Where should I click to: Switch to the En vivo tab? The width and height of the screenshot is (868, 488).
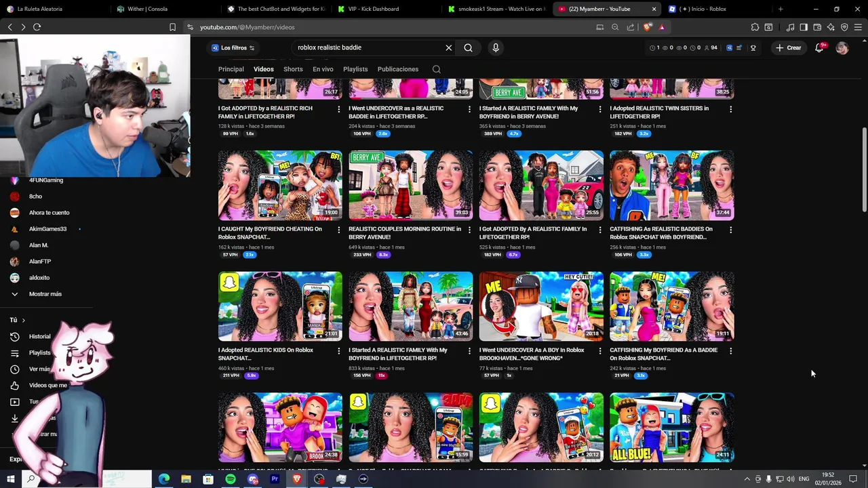pyautogui.click(x=323, y=69)
